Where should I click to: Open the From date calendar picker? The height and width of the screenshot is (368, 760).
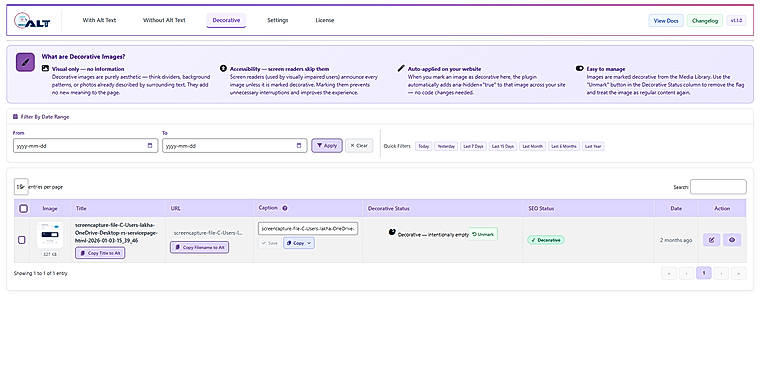coord(150,145)
